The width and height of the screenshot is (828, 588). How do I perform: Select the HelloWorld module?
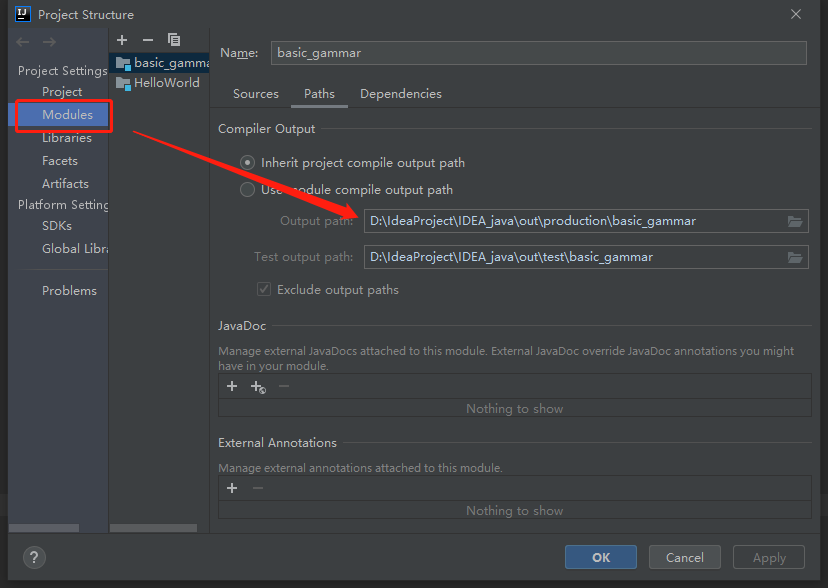pyautogui.click(x=159, y=83)
